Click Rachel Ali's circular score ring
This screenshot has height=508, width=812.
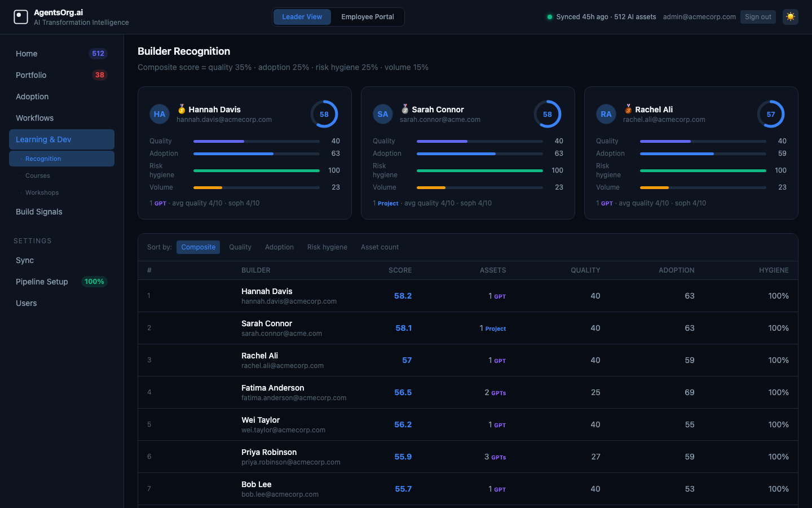(771, 114)
